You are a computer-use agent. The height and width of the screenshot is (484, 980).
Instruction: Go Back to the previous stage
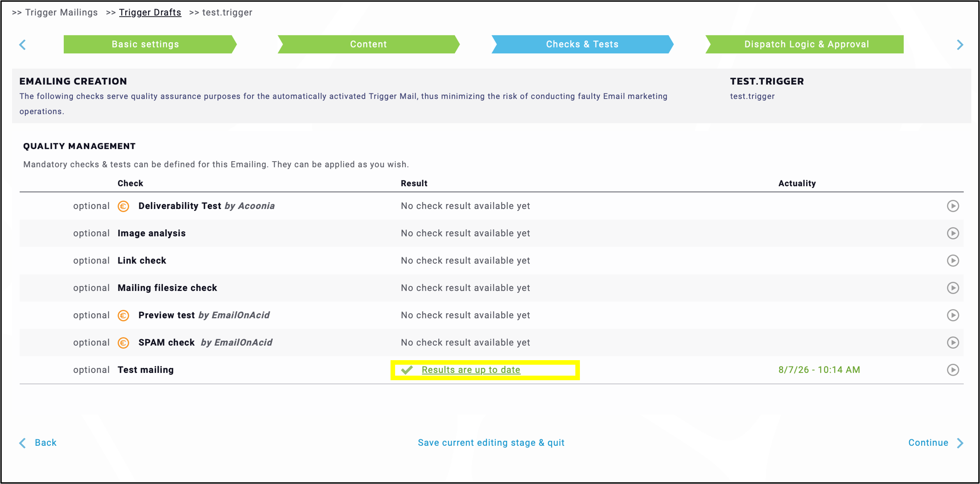[x=38, y=443]
